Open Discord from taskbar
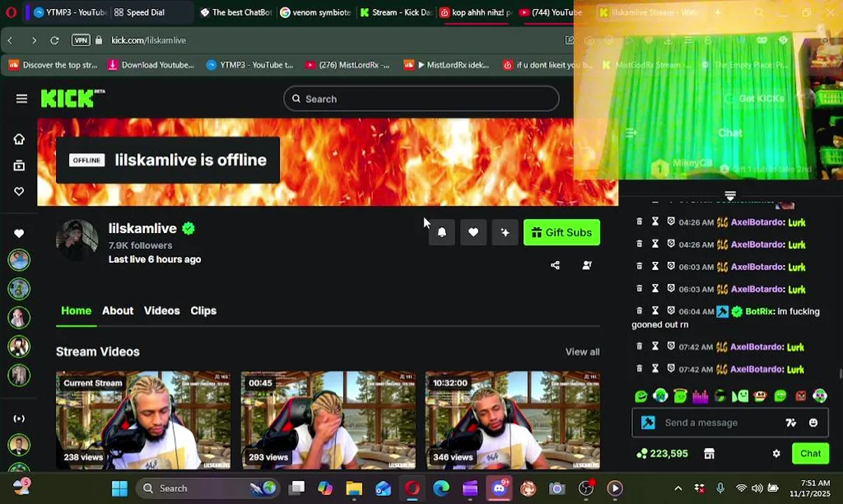The height and width of the screenshot is (504, 843). pos(499,489)
